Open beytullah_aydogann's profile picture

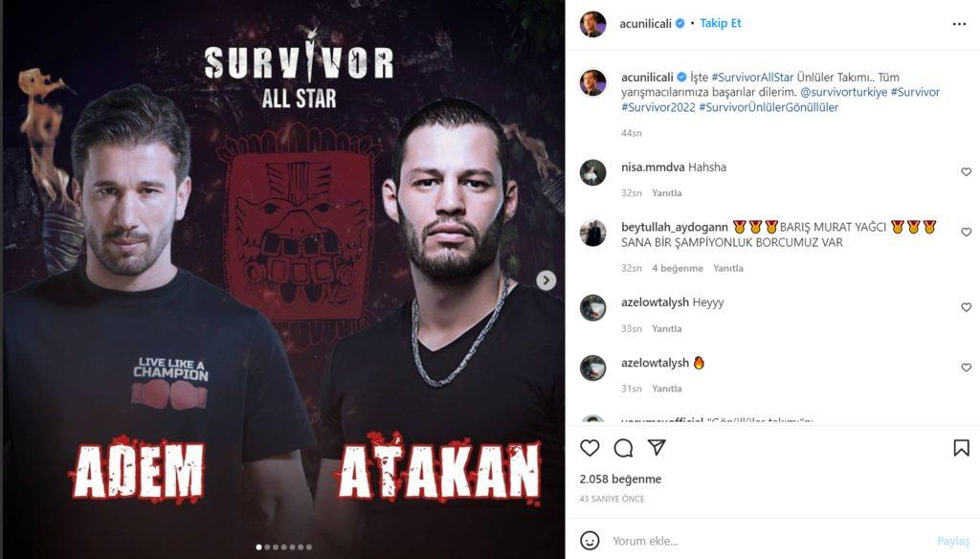pos(593,234)
